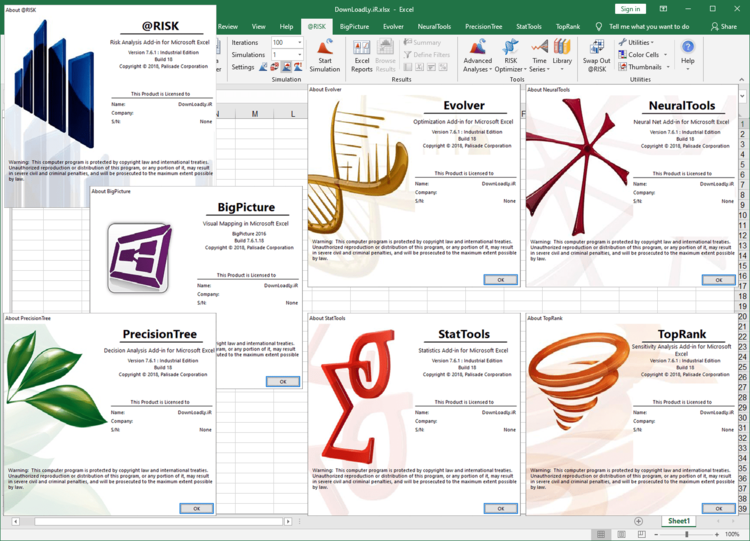
Task: Select column L header
Action: (x=292, y=113)
